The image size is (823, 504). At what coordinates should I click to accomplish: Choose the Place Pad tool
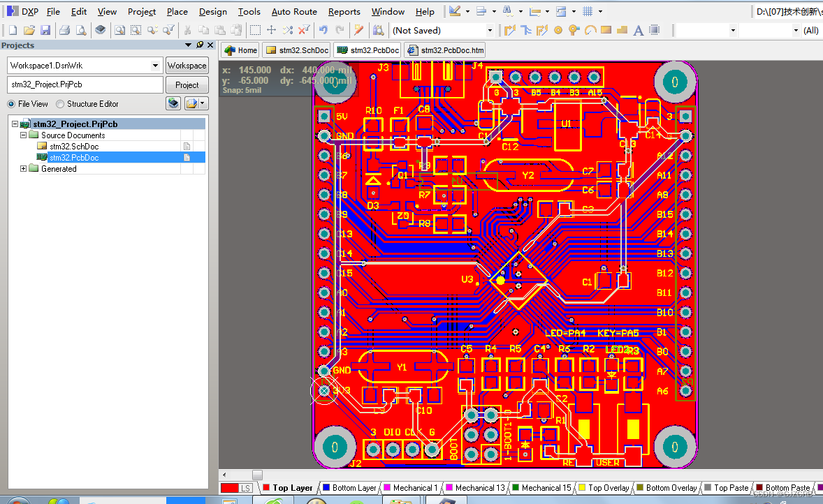click(558, 31)
